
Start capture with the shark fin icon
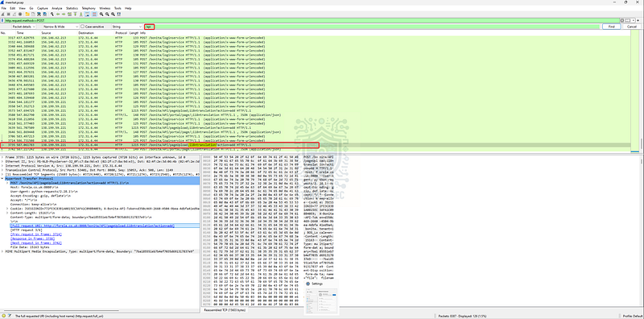[2, 14]
